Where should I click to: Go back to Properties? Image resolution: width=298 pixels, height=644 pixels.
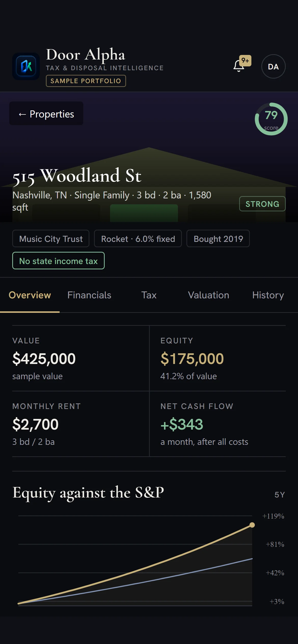click(x=46, y=113)
